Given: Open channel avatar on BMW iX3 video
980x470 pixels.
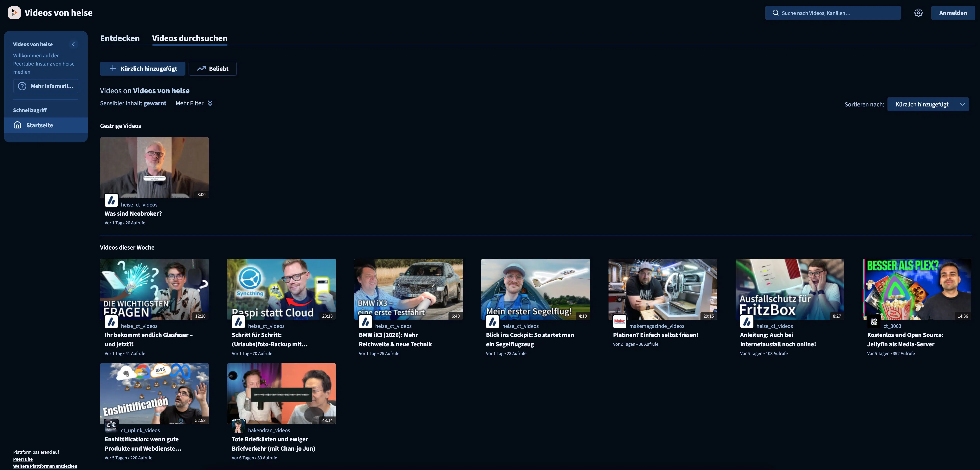Looking at the screenshot, I should 365,322.
